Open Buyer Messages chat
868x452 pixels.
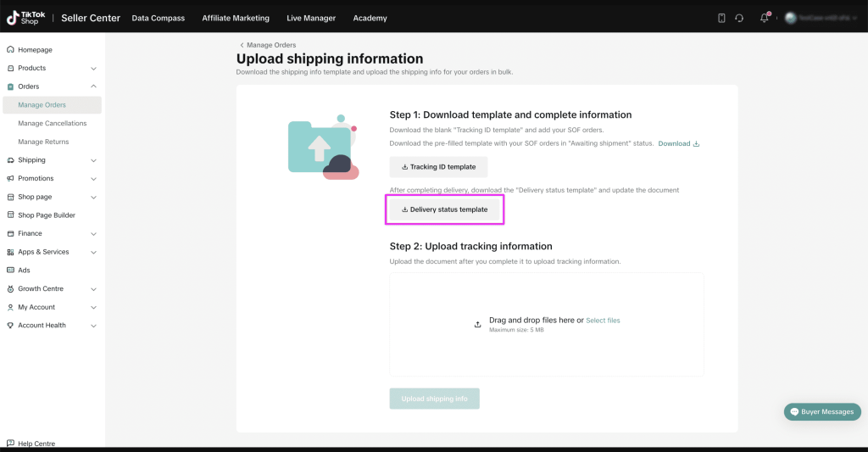click(821, 411)
